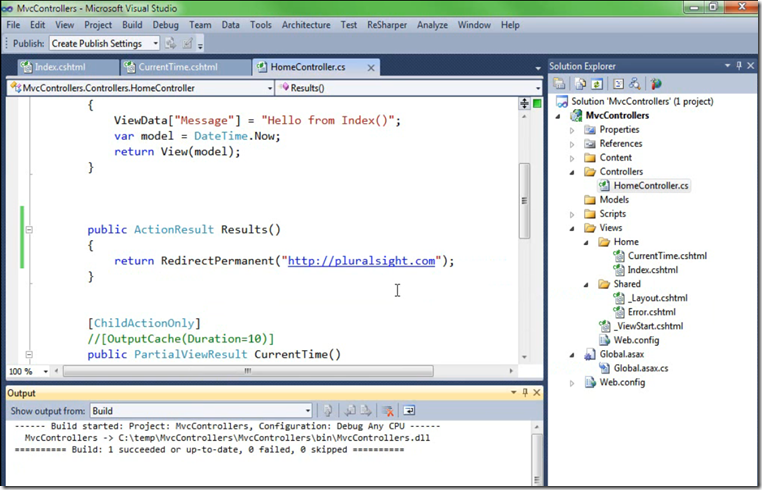
Task: Open the 100 % zoom level dropdown
Action: pyautogui.click(x=45, y=371)
